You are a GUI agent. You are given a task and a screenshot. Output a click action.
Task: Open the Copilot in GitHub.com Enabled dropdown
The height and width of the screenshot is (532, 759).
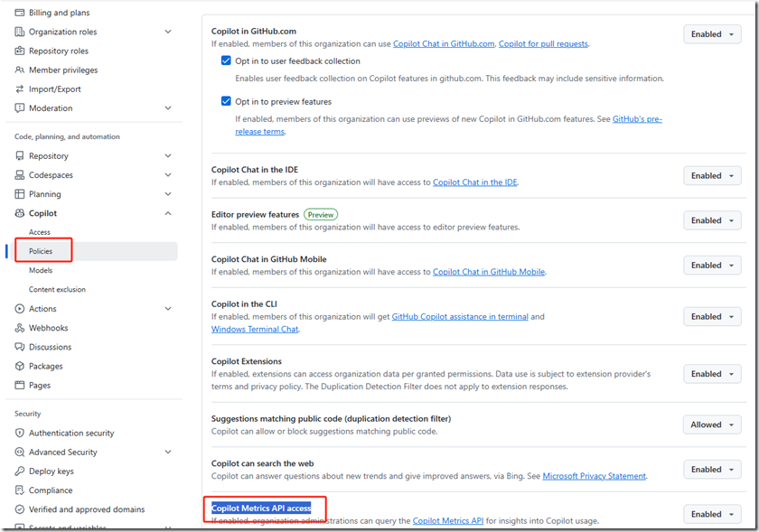(x=712, y=34)
